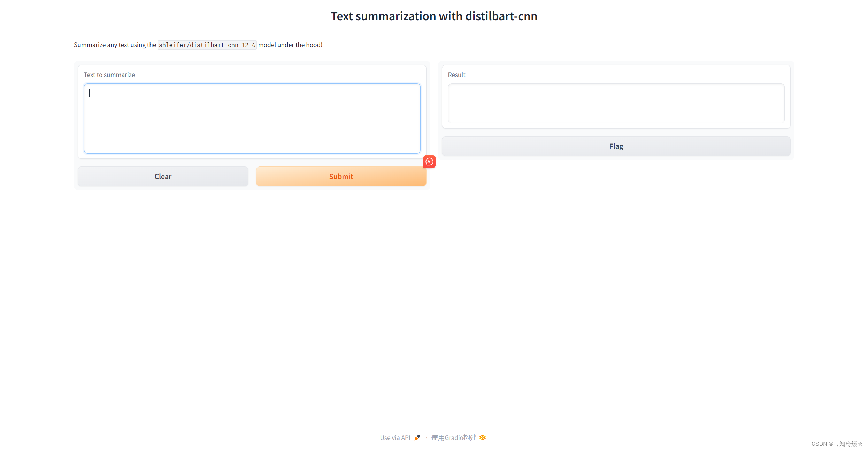The width and height of the screenshot is (868, 450).
Task: Click the 'Summarize any text using the' description
Action: pyautogui.click(x=115, y=45)
